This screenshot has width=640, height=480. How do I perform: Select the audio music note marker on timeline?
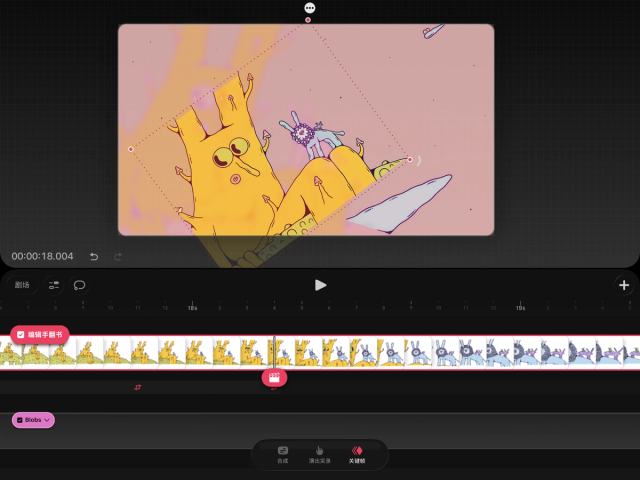point(138,387)
